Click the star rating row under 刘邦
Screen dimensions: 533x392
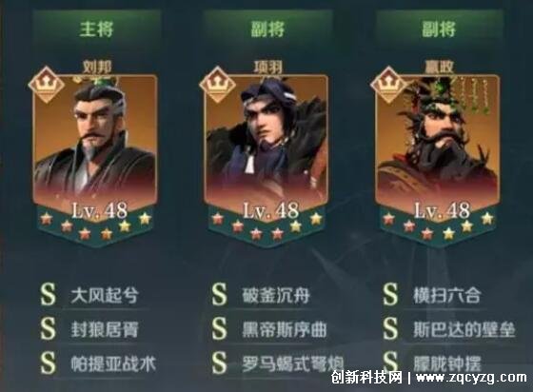click(x=95, y=225)
